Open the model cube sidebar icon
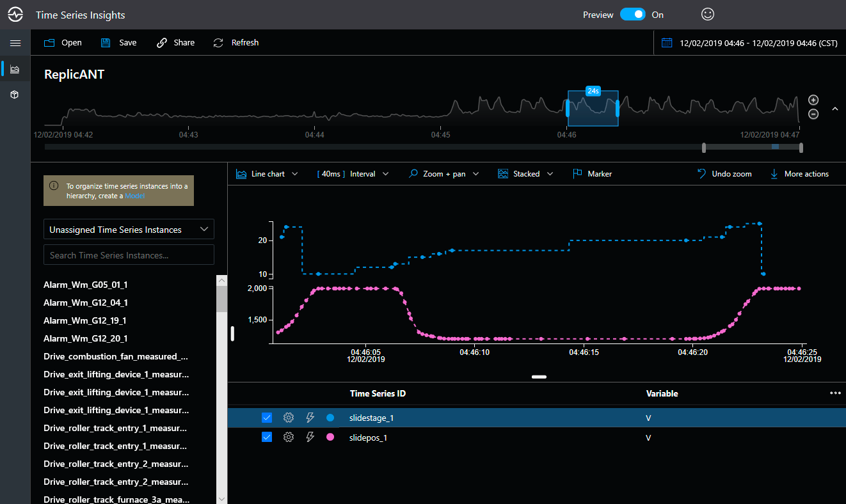Screen dimensions: 846x504 pos(15,95)
